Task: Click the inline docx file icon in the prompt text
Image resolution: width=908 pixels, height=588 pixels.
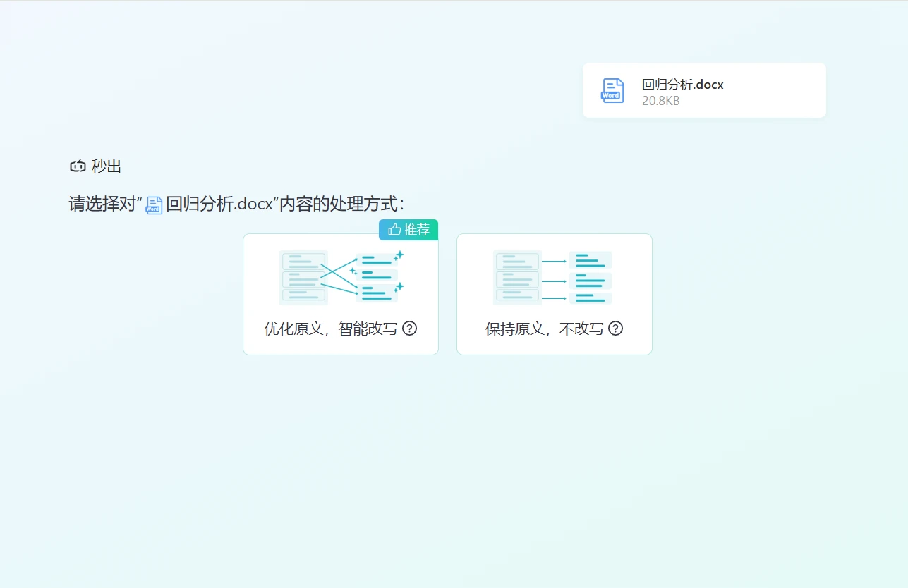Action: click(153, 204)
